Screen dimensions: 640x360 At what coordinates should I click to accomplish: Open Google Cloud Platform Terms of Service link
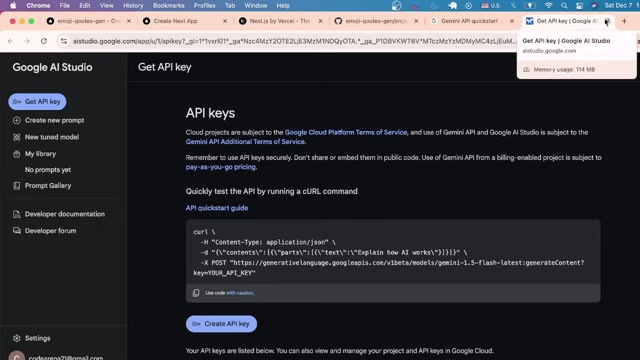click(x=346, y=132)
